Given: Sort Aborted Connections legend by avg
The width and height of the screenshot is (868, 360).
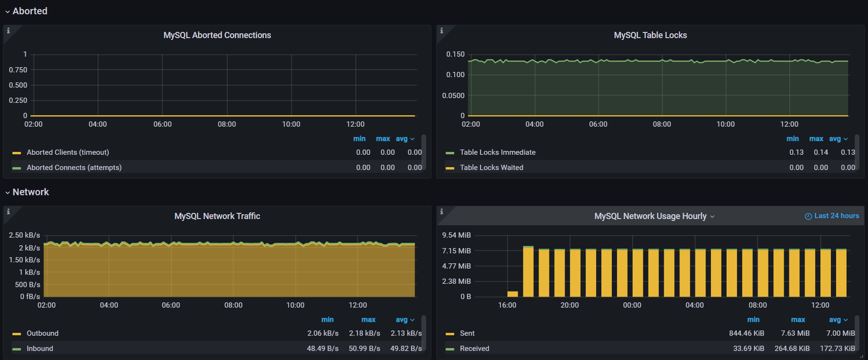Looking at the screenshot, I should 405,139.
